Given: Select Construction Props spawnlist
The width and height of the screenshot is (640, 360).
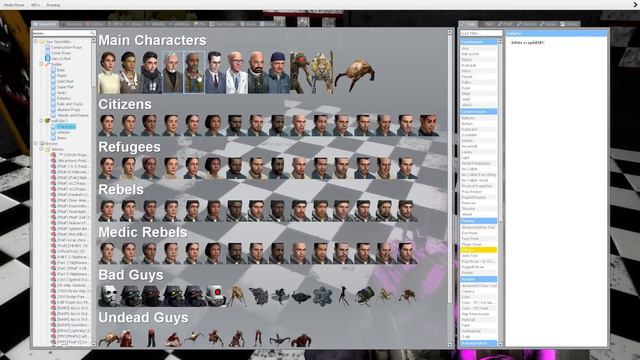Looking at the screenshot, I should tap(67, 47).
